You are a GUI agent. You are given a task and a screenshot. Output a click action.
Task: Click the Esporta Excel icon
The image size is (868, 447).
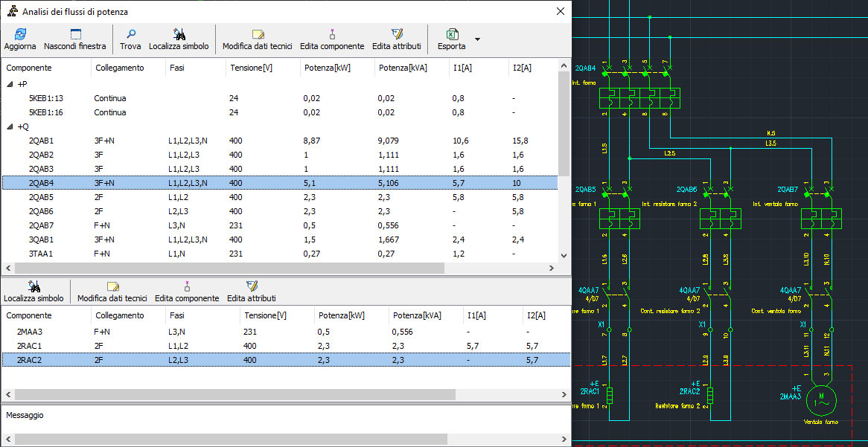[x=451, y=34]
